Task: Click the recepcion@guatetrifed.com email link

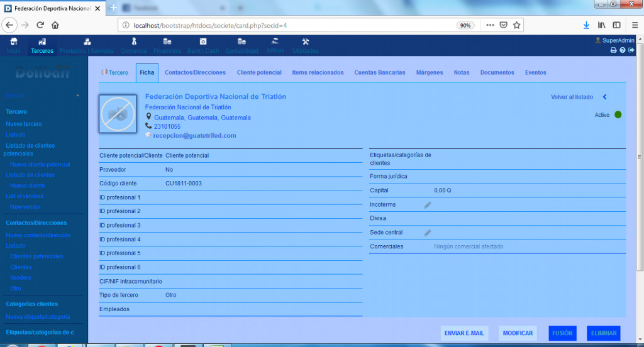Action: tap(195, 136)
